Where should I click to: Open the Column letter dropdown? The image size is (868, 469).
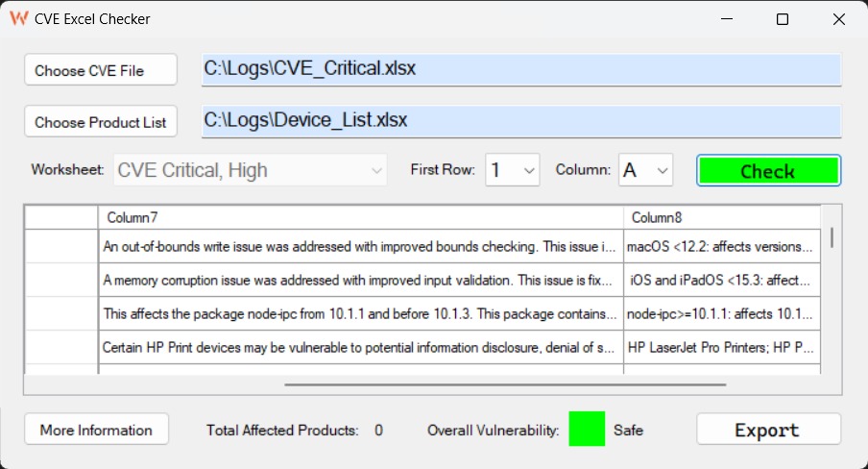pos(645,170)
